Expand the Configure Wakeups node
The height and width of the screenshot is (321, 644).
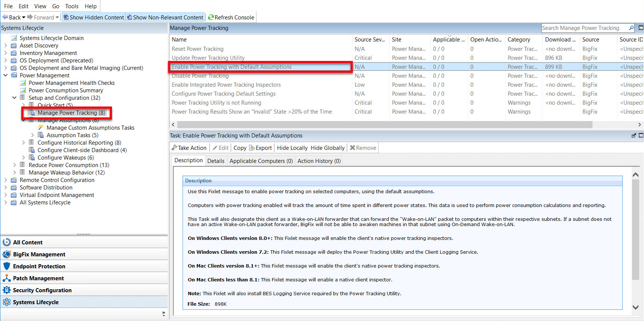pos(24,158)
